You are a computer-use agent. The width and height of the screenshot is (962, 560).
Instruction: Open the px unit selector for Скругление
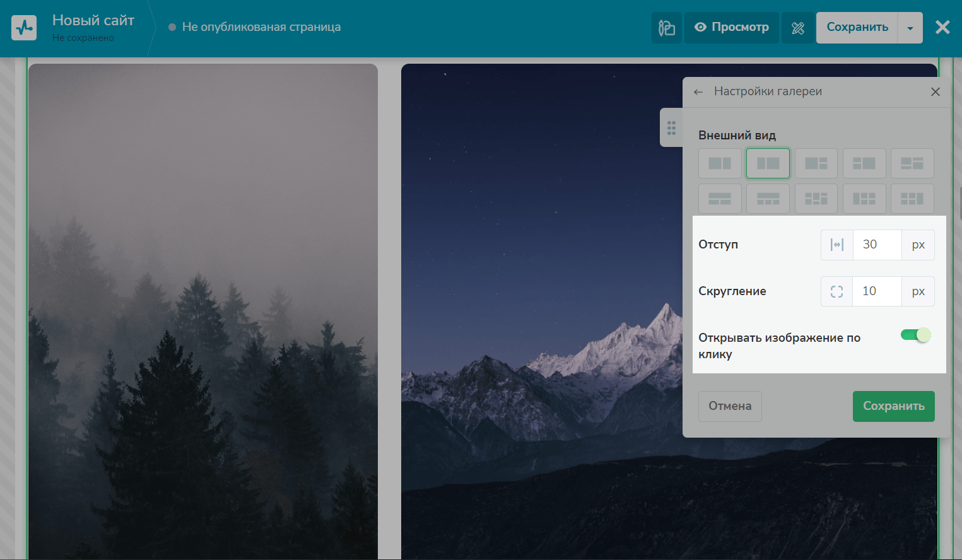click(918, 291)
